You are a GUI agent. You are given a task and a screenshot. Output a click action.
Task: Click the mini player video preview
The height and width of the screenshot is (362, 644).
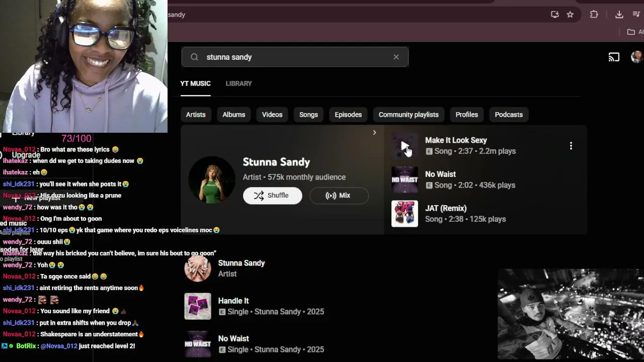pyautogui.click(x=571, y=314)
